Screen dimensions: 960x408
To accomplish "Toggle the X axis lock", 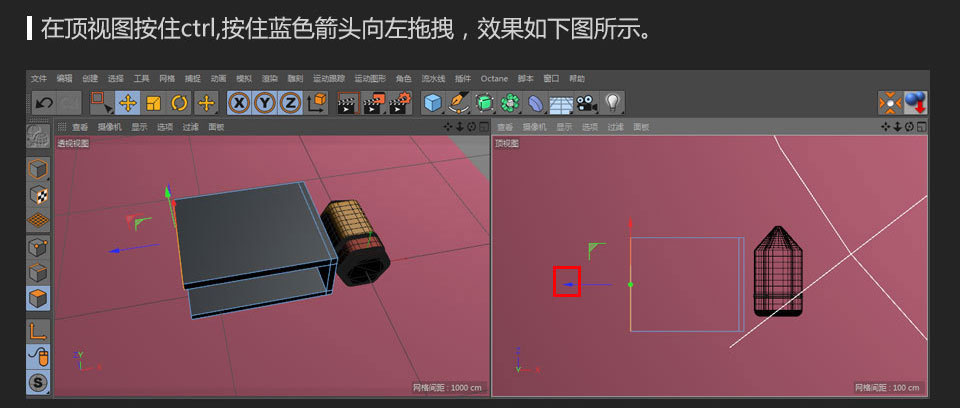I will 239,103.
